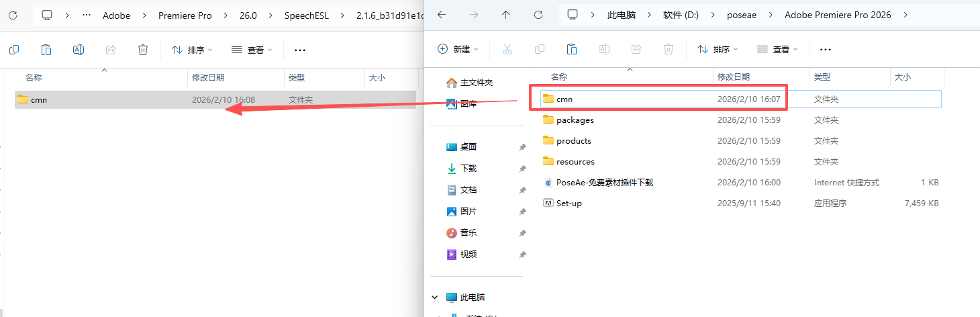Open more options in the left window toolbar
Image resolution: width=980 pixels, height=317 pixels.
click(x=300, y=50)
